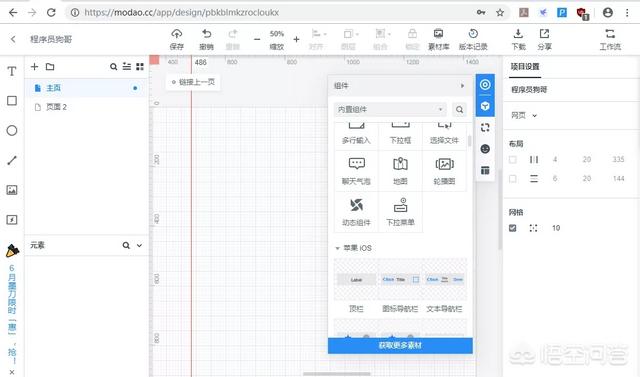Click the Save cloud icon
640x377 pixels.
tap(176, 34)
